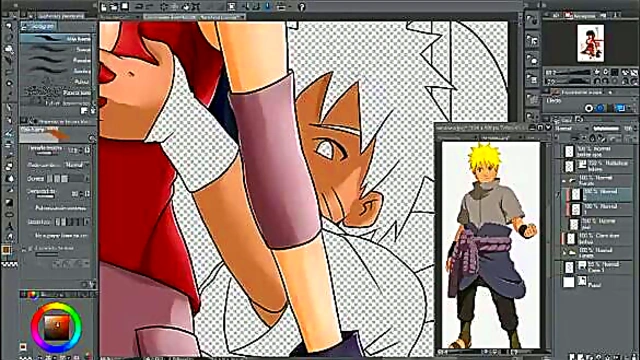Screen dimensions: 640x360
Task: Click the New file icon
Action: [104, 6]
